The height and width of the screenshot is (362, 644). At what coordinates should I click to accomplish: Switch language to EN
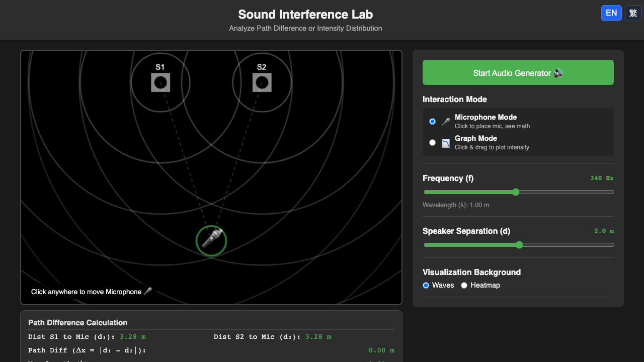coord(611,13)
